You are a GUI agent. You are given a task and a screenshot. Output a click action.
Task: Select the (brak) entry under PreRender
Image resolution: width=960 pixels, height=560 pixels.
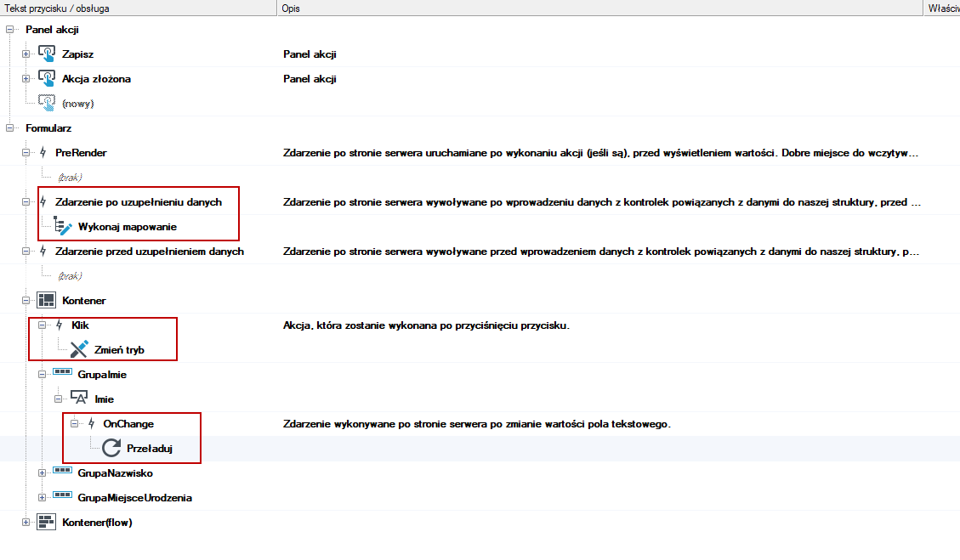coord(70,178)
